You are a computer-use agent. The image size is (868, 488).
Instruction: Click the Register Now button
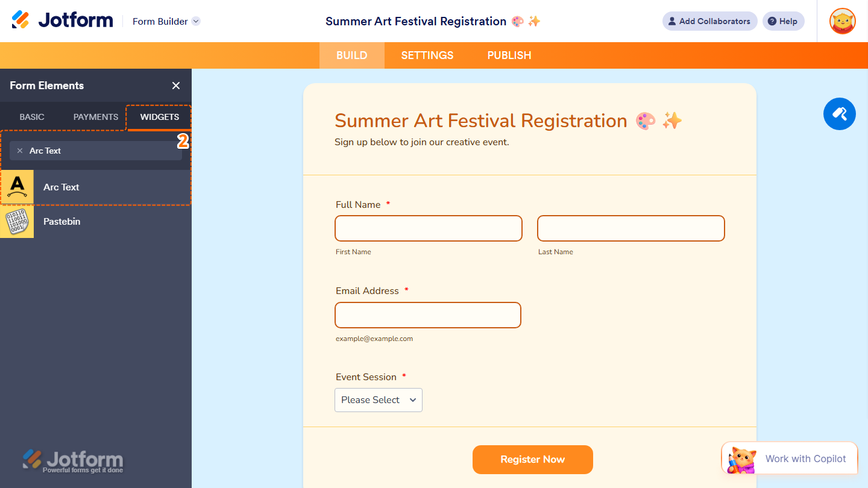click(x=532, y=459)
